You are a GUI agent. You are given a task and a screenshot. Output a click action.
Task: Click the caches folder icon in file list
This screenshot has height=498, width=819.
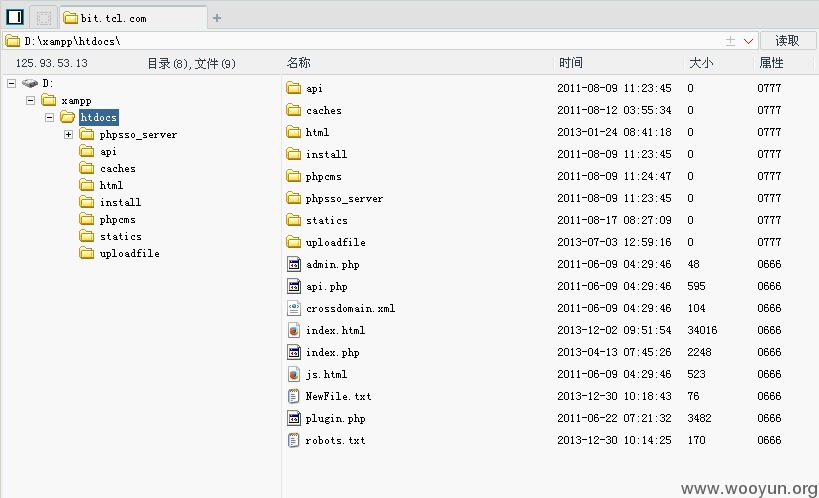(x=294, y=110)
